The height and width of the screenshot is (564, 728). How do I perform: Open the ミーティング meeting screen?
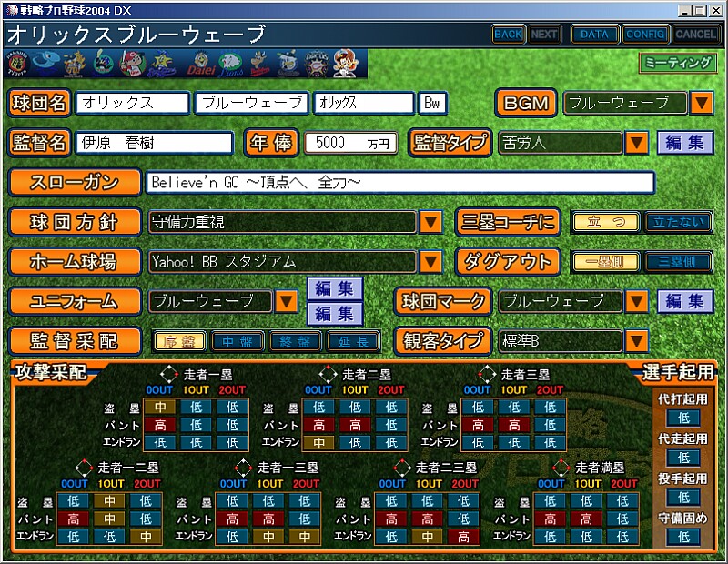click(677, 63)
